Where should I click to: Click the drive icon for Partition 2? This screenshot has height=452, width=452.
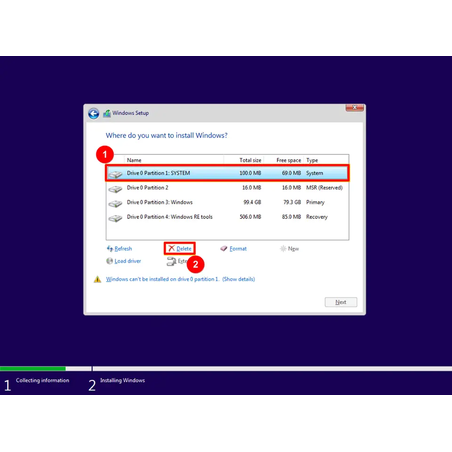click(x=115, y=189)
